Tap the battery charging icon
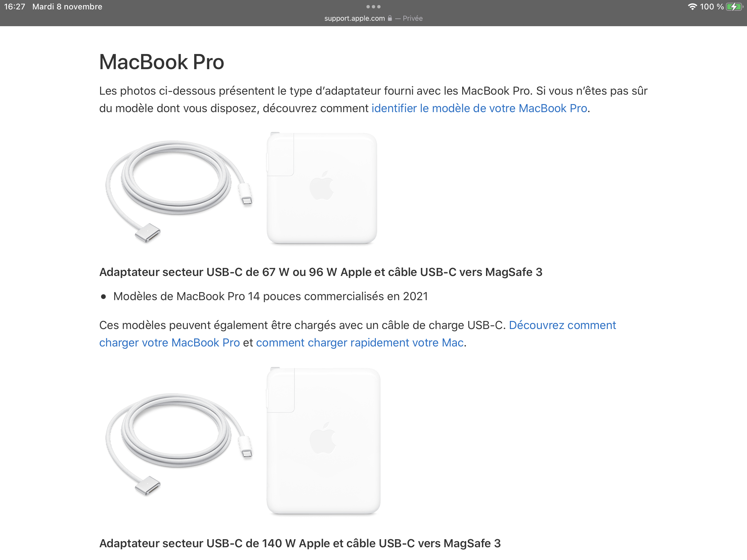 pyautogui.click(x=734, y=7)
